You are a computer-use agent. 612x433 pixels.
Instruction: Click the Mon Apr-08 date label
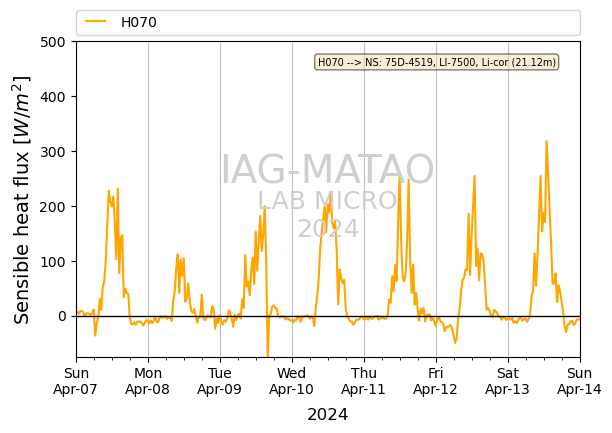pos(148,381)
